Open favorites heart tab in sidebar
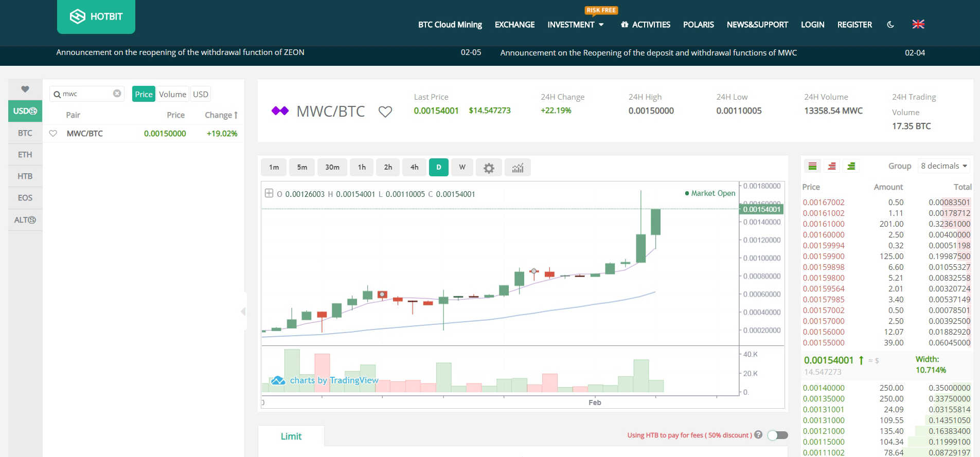 tap(25, 89)
